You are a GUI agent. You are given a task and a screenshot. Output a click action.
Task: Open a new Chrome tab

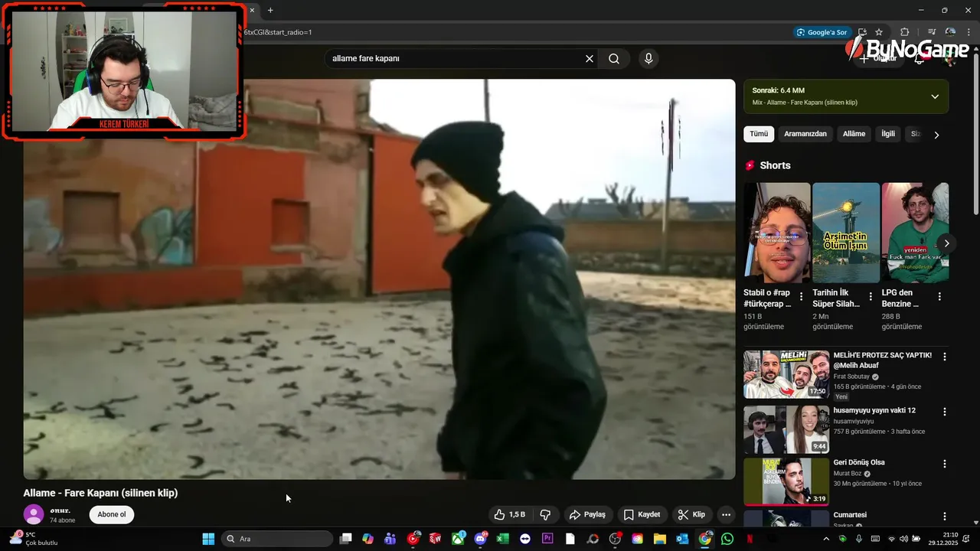[x=270, y=10]
